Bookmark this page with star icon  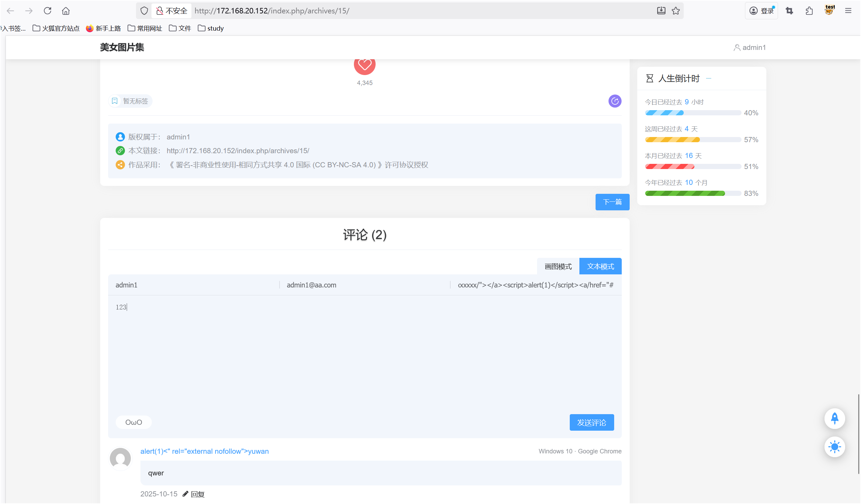[x=676, y=11]
